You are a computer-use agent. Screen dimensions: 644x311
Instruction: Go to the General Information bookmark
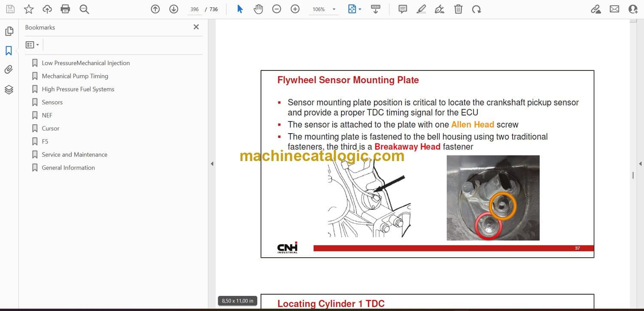(68, 168)
